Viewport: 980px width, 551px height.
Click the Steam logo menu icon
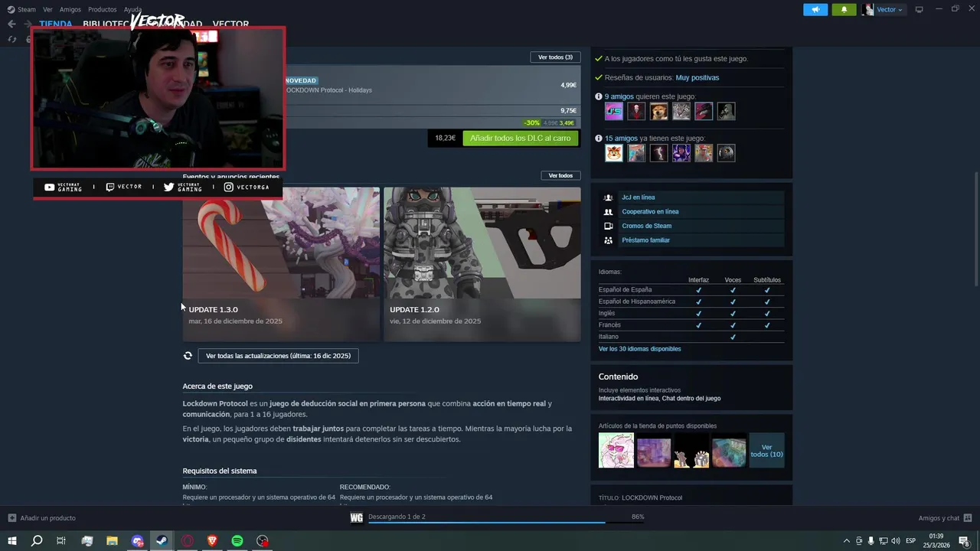click(x=11, y=9)
